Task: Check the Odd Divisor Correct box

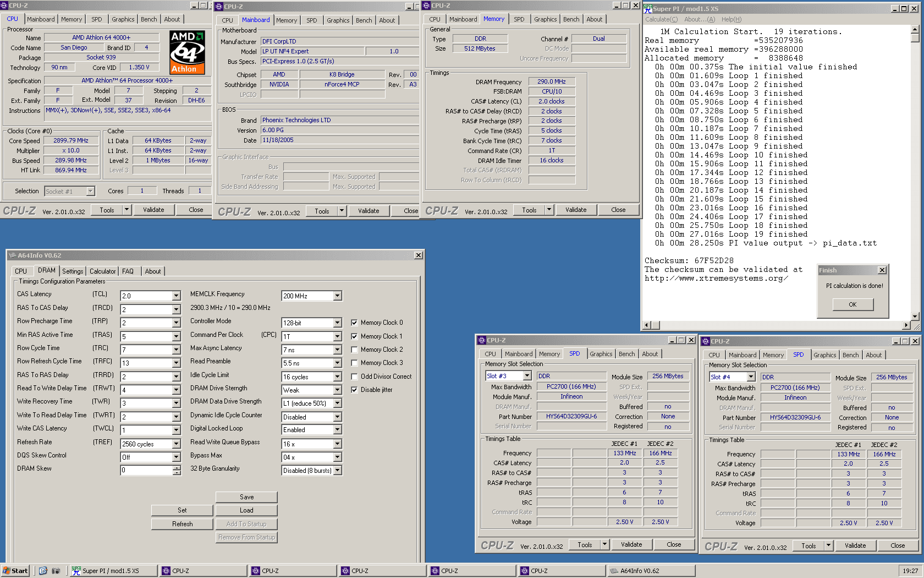Action: coord(355,377)
